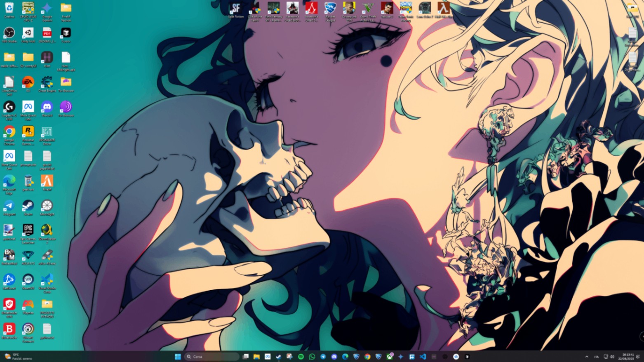The width and height of the screenshot is (644, 362).
Task: Open the FiveM Version folder
Action: [66, 12]
